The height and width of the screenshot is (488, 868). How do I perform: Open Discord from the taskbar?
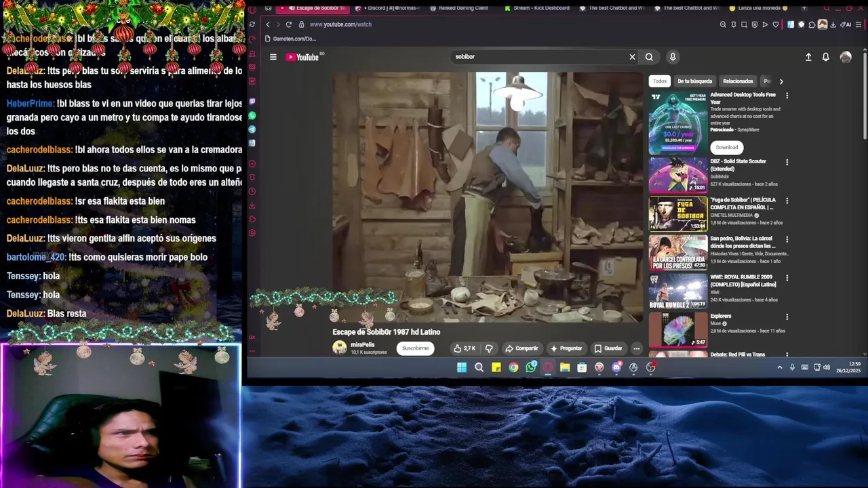point(616,367)
